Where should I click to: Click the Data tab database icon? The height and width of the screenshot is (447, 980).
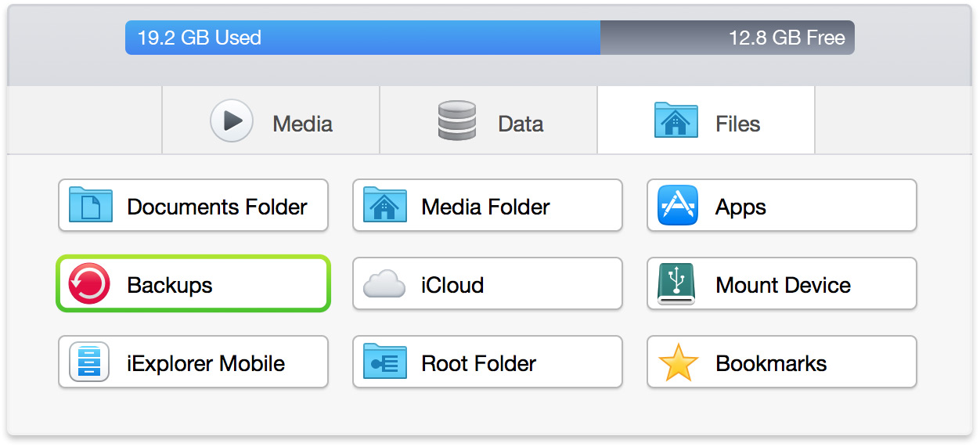(457, 121)
